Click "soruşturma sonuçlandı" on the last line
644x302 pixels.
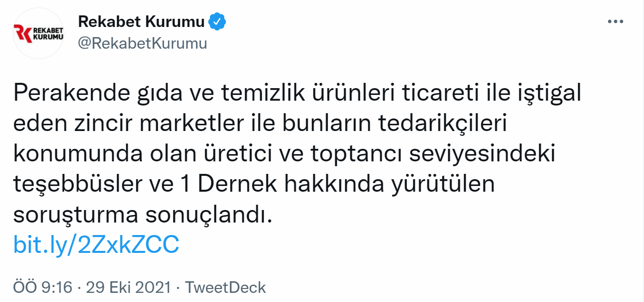tap(143, 215)
